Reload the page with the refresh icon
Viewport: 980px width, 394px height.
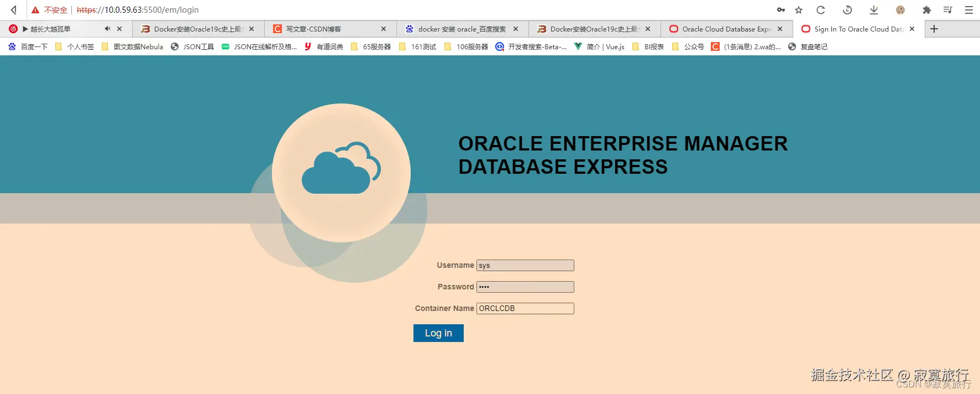tap(821, 10)
